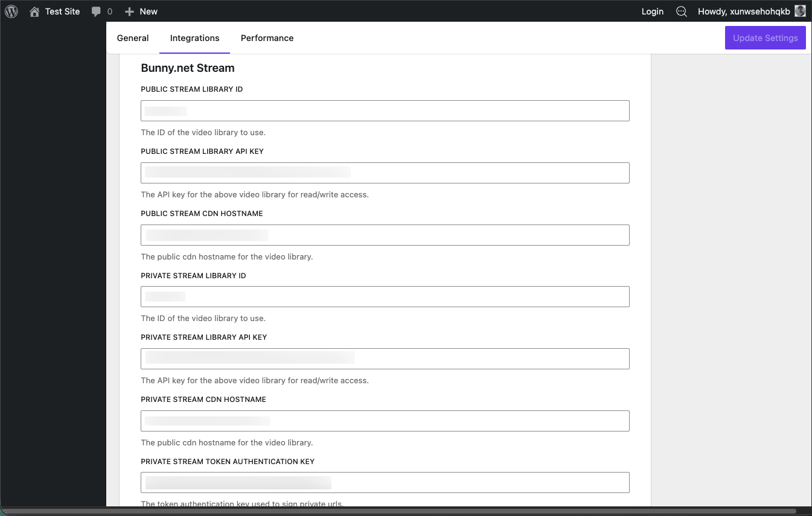Click the home icon next to Test Site

click(34, 11)
